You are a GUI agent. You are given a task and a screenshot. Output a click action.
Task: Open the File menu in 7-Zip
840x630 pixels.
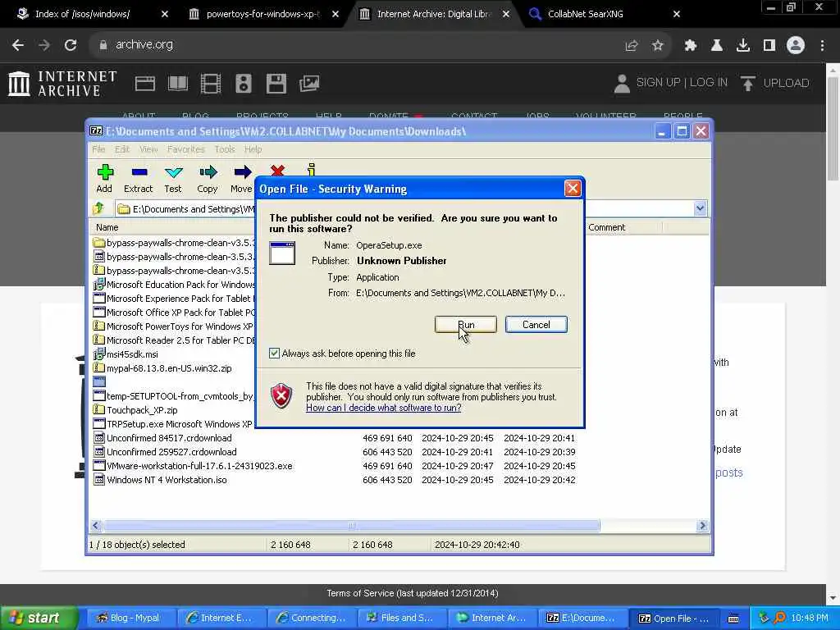click(x=98, y=149)
